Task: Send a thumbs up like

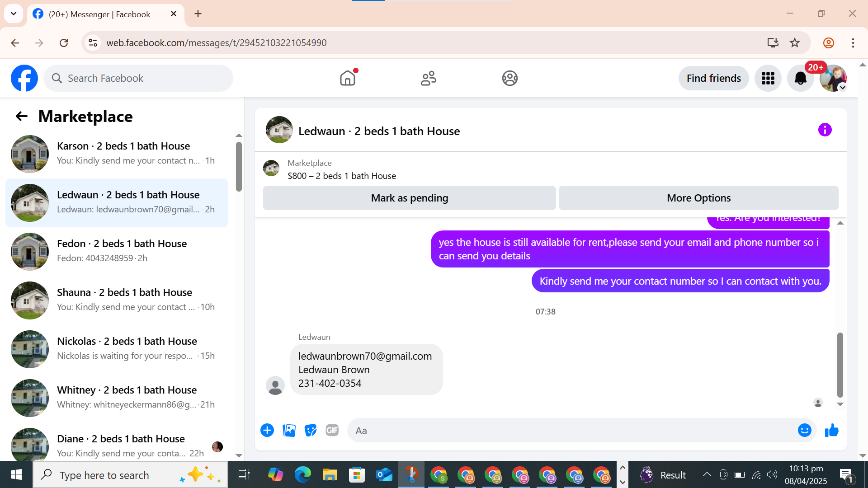Action: coord(831,430)
